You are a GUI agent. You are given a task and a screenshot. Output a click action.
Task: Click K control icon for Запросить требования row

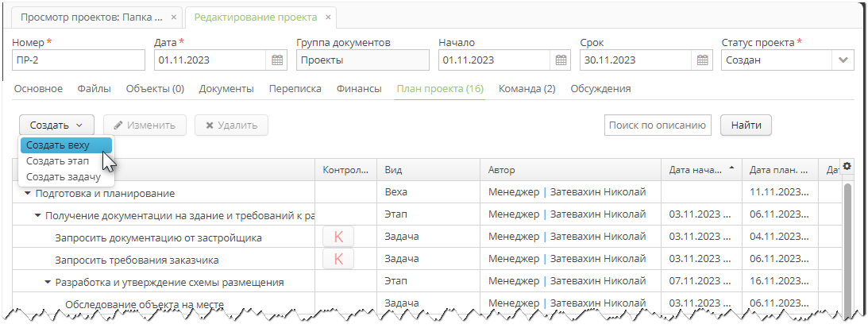[x=338, y=260]
